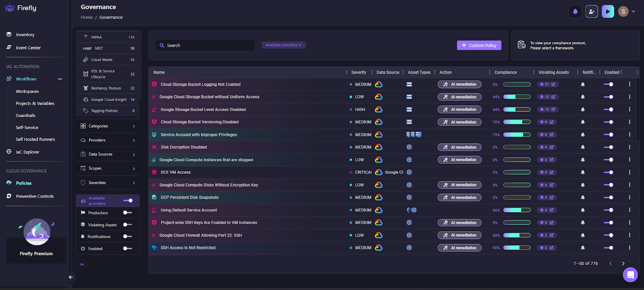644x290 pixels.
Task: Click the play tutorial icon in header
Action: coord(608,12)
